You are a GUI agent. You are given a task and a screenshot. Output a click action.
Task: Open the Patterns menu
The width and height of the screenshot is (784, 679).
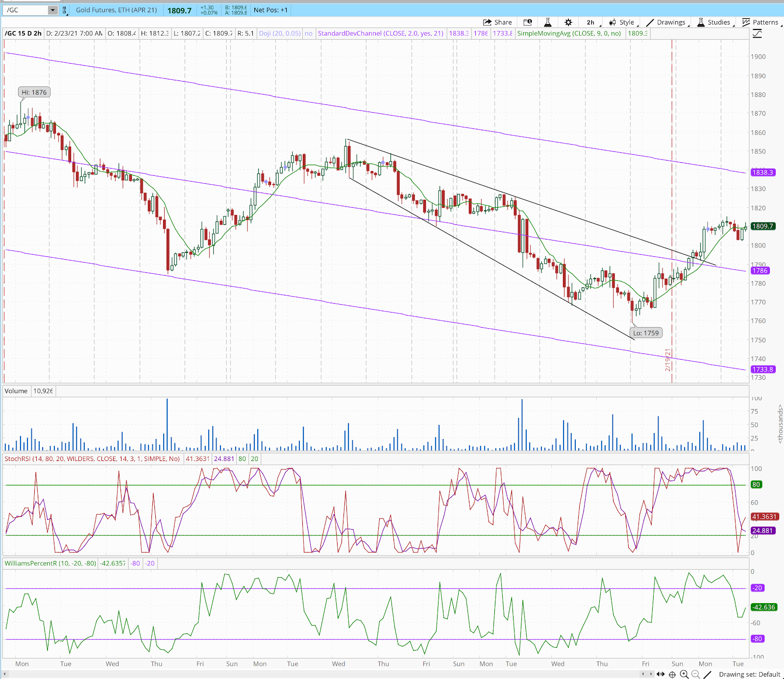761,22
